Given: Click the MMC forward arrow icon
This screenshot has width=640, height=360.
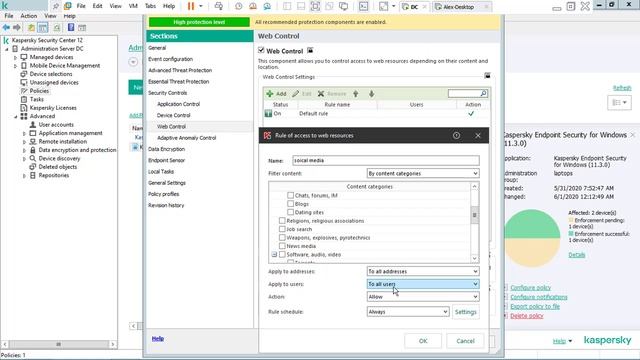Looking at the screenshot, I should (17, 27).
